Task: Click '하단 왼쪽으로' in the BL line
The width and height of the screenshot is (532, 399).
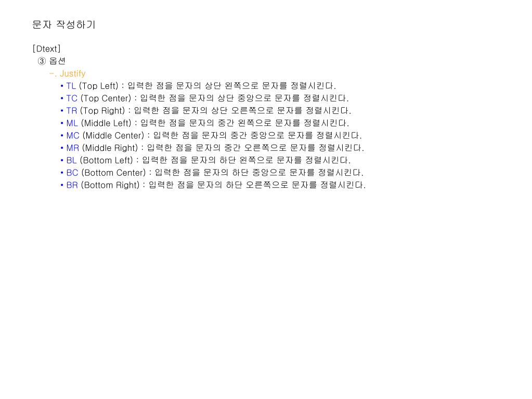Action: click(246, 160)
